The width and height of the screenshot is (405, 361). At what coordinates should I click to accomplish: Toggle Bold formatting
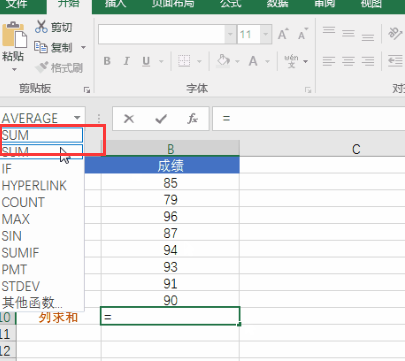(x=107, y=61)
